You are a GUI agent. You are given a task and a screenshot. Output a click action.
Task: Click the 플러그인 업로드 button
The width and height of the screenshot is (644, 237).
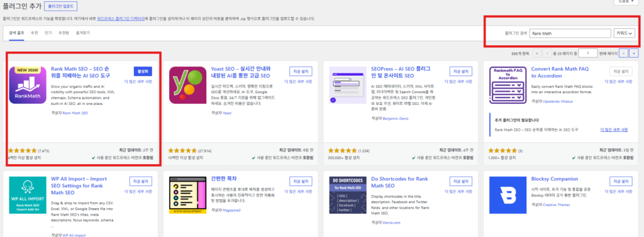point(60,6)
